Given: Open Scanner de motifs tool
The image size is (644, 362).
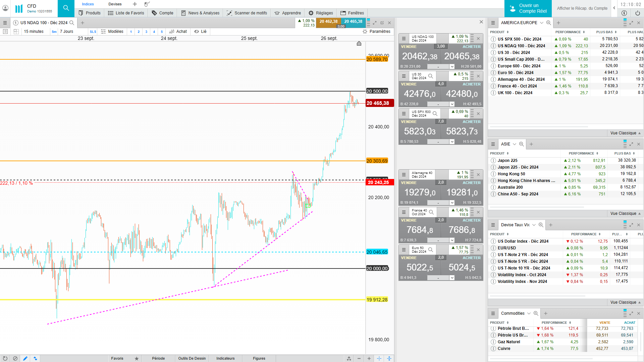Looking at the screenshot, I should (247, 13).
